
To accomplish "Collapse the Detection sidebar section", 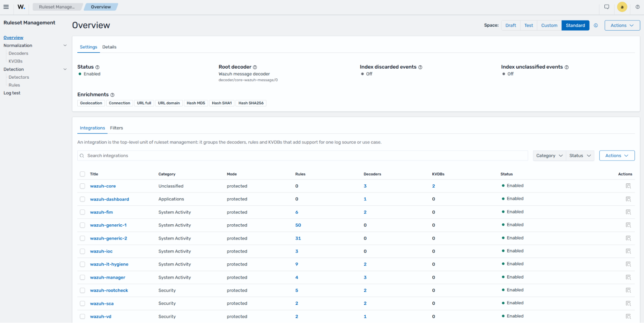I will (65, 69).
